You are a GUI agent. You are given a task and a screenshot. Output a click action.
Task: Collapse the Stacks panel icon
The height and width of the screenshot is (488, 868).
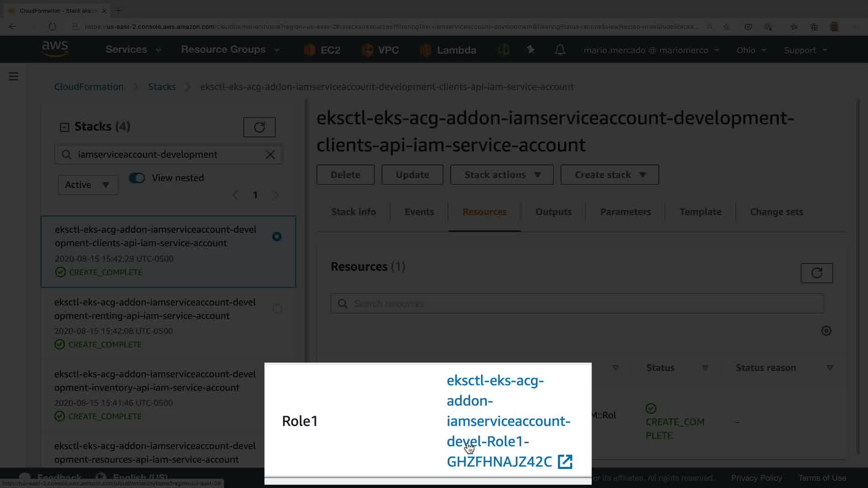coord(65,127)
